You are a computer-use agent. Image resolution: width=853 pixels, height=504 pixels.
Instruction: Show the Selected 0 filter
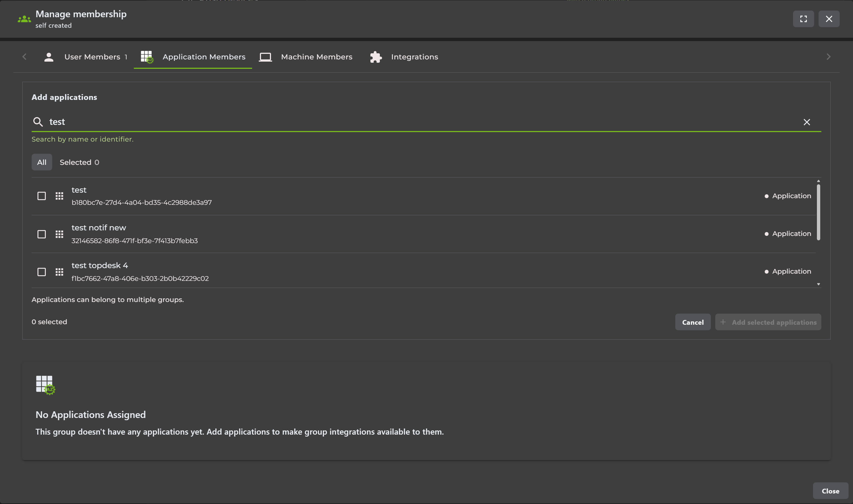pos(79,162)
